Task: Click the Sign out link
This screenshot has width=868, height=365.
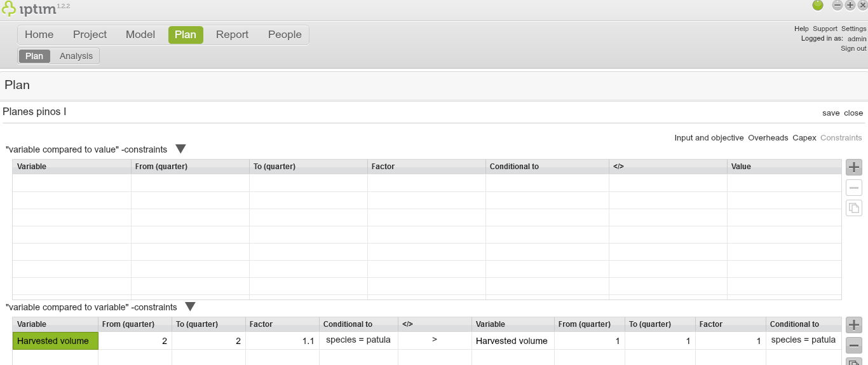Action: click(x=853, y=48)
